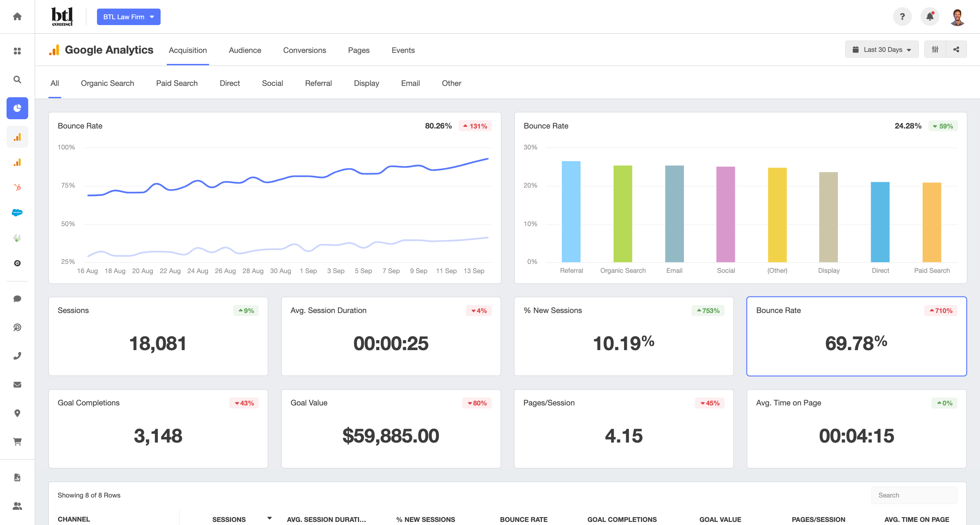980x525 pixels.
Task: Click the sidebar search magnifier icon
Action: click(x=17, y=79)
